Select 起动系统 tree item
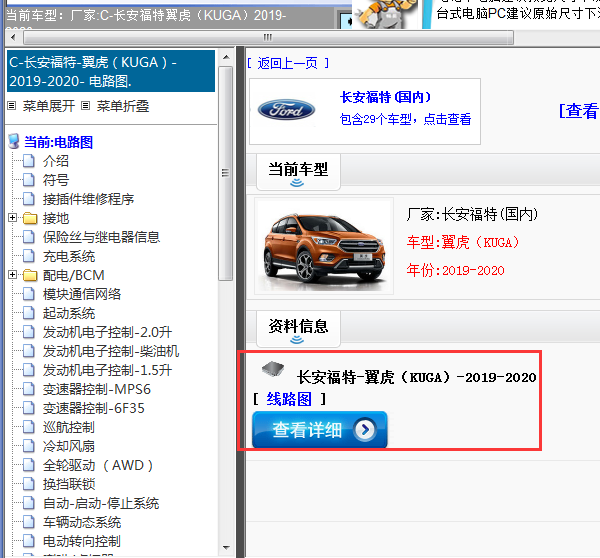Image resolution: width=600 pixels, height=558 pixels. coord(69,313)
